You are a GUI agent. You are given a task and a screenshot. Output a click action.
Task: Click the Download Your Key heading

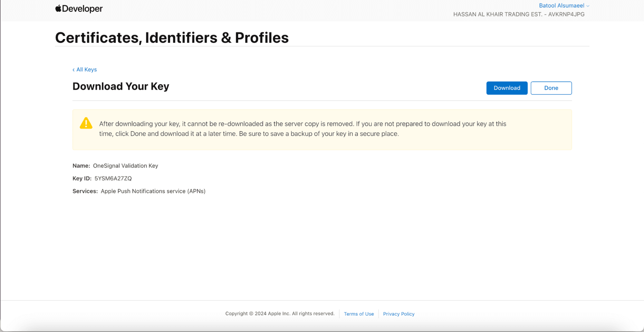tap(121, 86)
